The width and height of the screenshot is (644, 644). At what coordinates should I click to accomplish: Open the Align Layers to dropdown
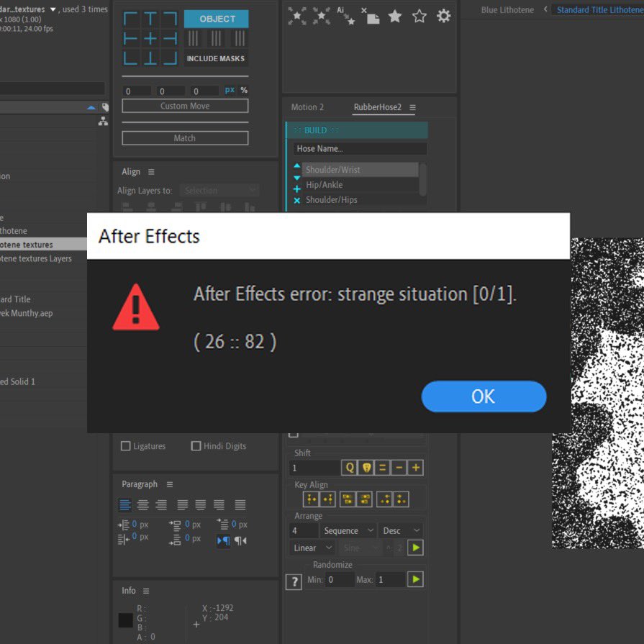(x=219, y=191)
